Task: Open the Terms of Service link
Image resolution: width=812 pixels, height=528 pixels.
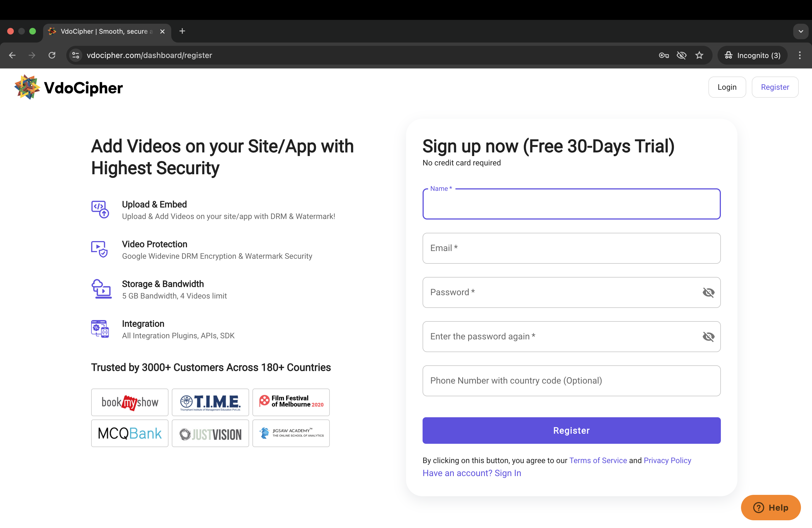Action: 598,460
